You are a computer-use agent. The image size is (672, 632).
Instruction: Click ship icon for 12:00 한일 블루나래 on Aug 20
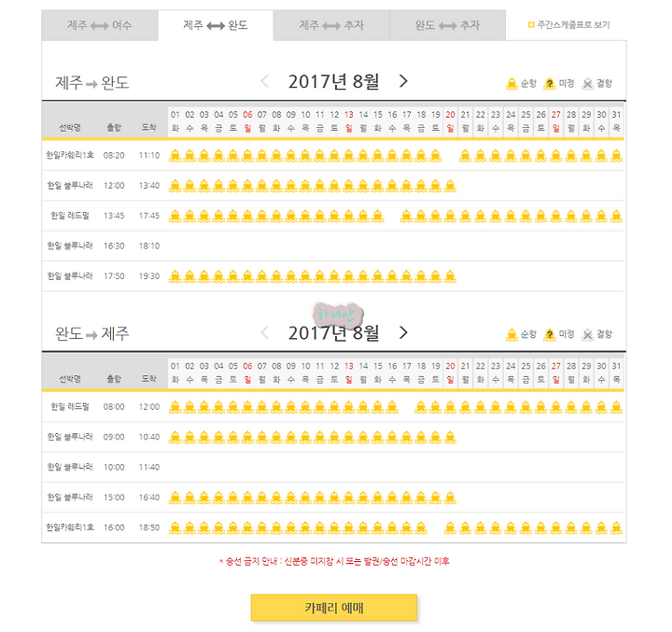coord(450,186)
